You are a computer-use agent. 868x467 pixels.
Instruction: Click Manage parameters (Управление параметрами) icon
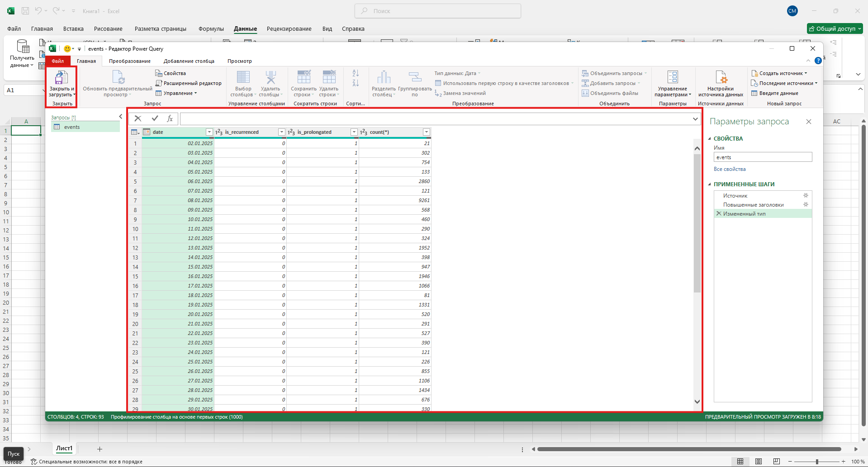point(673,77)
